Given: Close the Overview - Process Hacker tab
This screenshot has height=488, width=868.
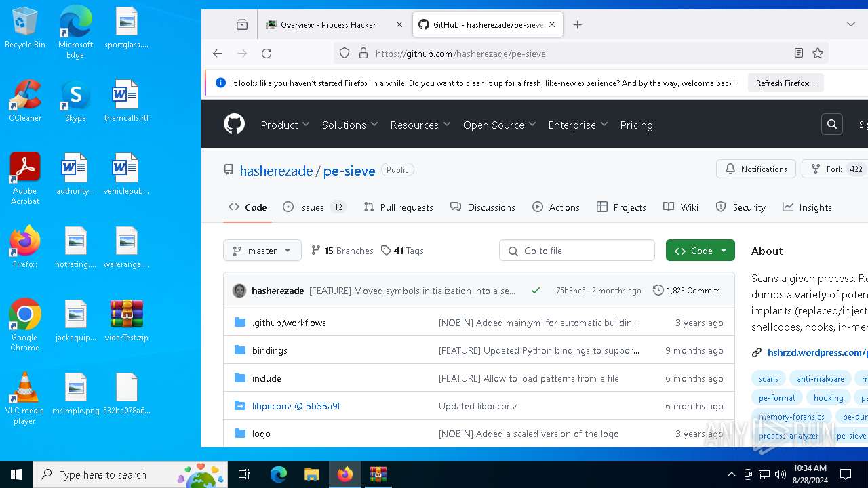Looking at the screenshot, I should tap(399, 24).
